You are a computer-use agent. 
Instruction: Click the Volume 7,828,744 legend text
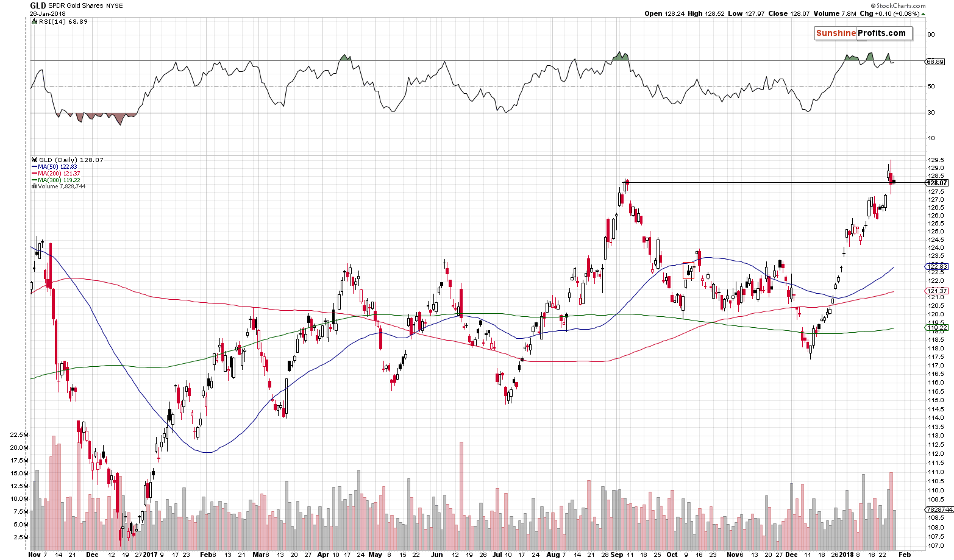coord(62,186)
